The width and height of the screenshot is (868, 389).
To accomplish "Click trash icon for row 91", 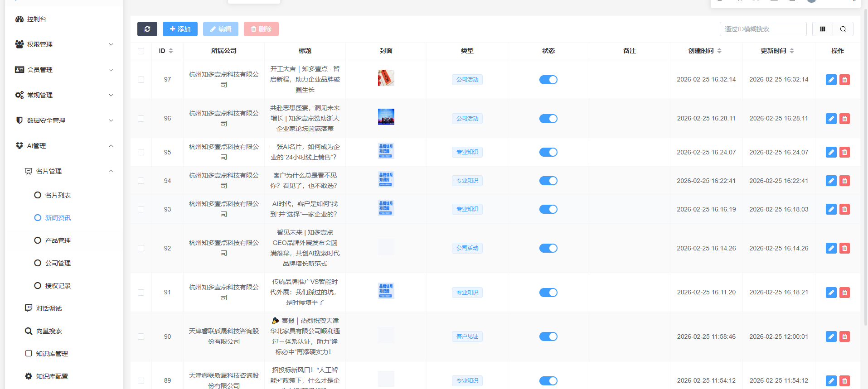I will [844, 293].
